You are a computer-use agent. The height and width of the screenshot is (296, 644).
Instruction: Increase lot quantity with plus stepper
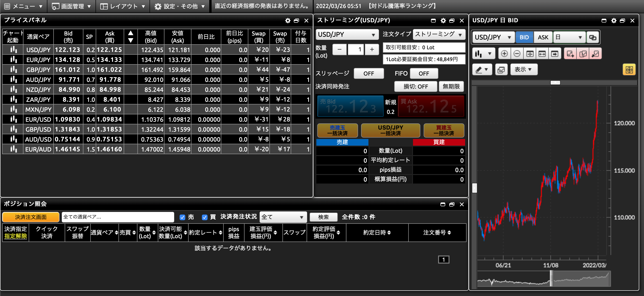(x=372, y=49)
